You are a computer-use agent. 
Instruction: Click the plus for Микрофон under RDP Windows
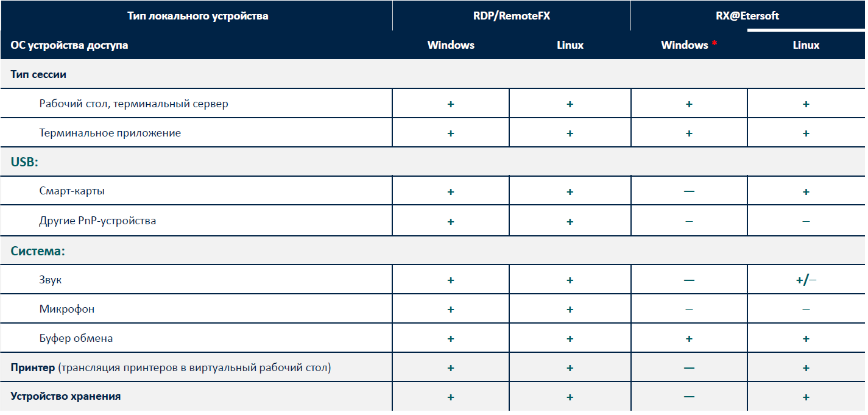pyautogui.click(x=451, y=310)
